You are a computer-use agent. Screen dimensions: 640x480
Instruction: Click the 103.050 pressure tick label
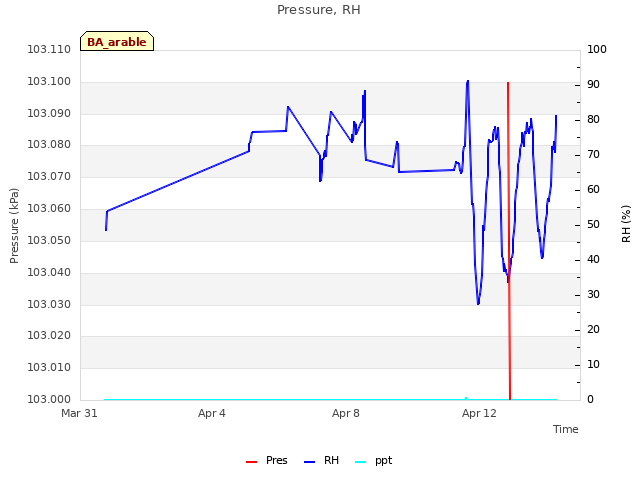[x=49, y=240]
